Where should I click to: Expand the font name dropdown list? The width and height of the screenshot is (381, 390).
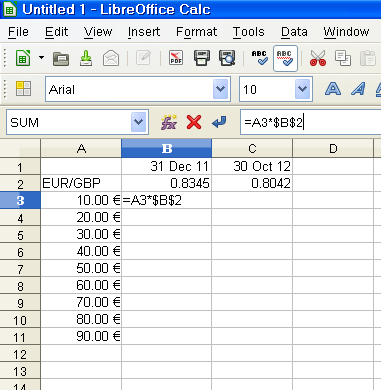coord(220,89)
